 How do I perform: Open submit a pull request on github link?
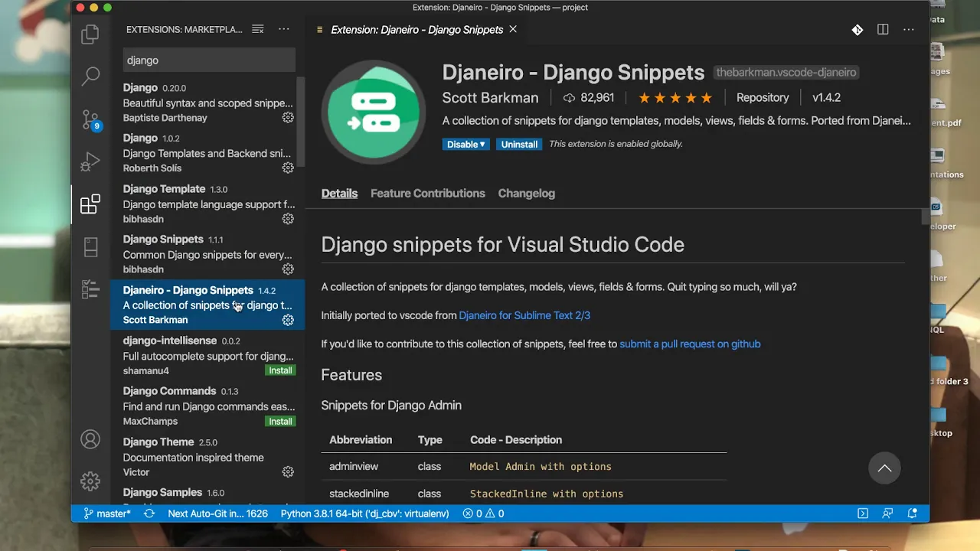coord(690,344)
